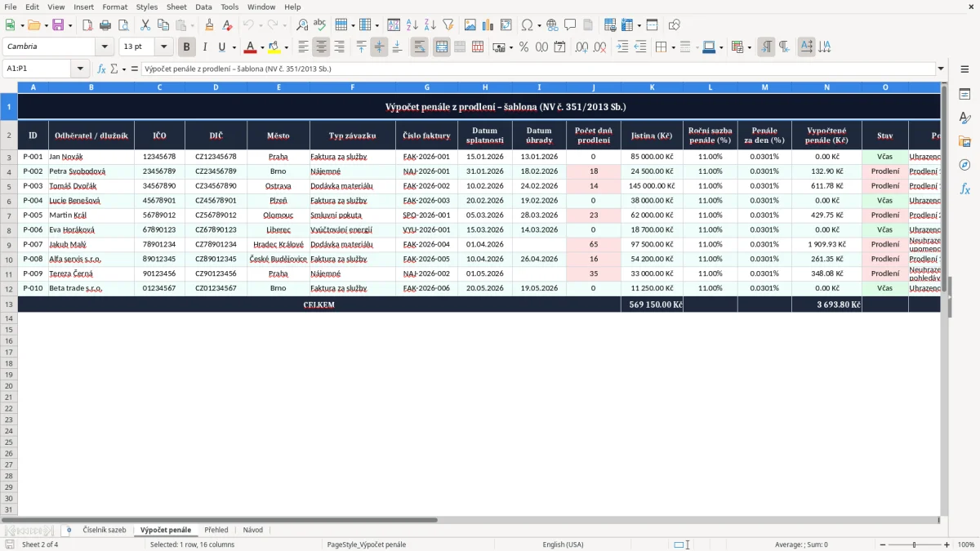Open the Function Wizard fx icon

[x=101, y=69]
